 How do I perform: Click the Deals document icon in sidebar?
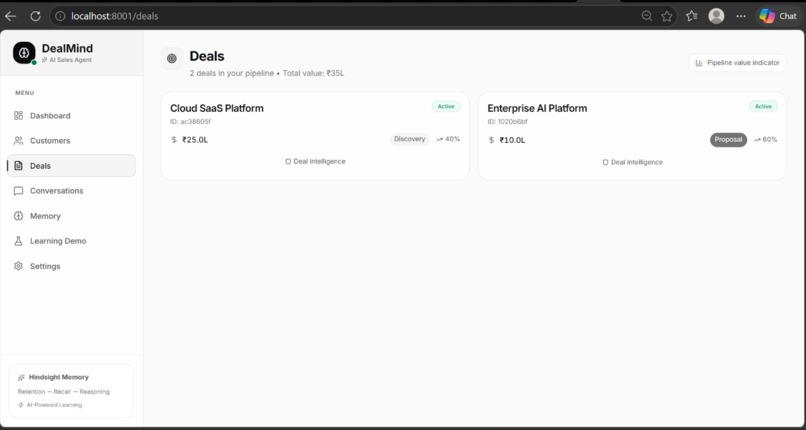(x=19, y=165)
